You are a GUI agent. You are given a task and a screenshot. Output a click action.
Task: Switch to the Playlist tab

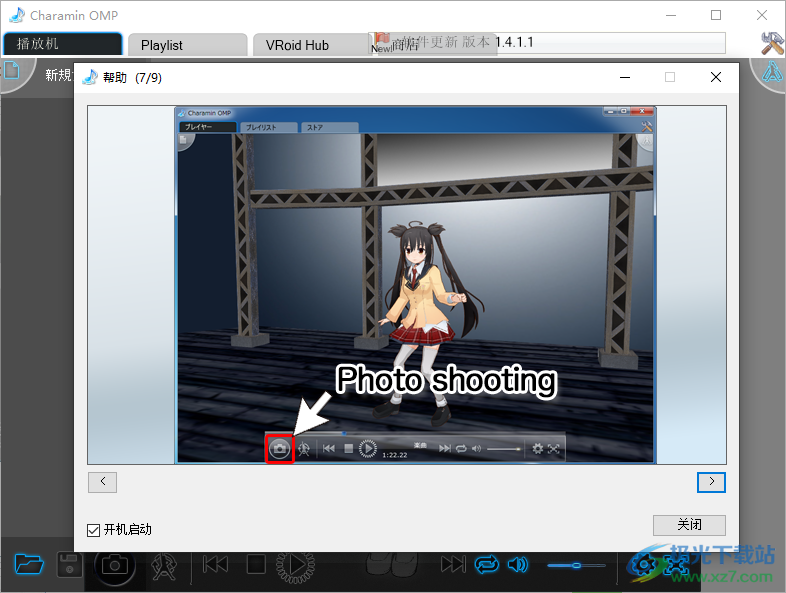(x=187, y=45)
